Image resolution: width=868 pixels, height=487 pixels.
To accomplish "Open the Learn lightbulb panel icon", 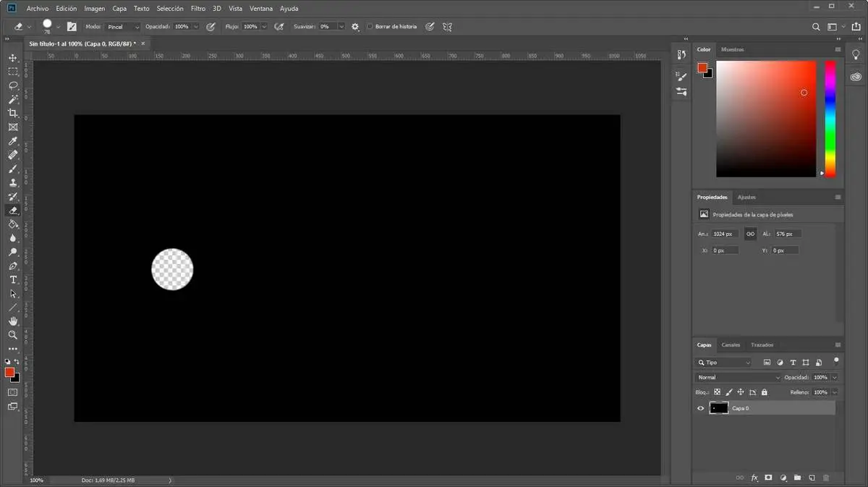I will click(x=856, y=54).
